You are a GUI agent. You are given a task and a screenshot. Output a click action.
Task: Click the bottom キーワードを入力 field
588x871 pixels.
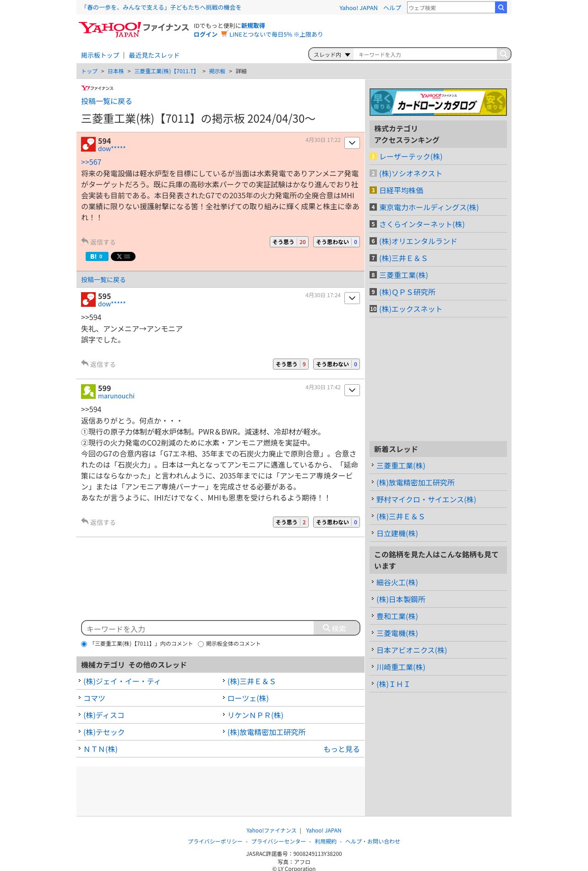pos(198,628)
